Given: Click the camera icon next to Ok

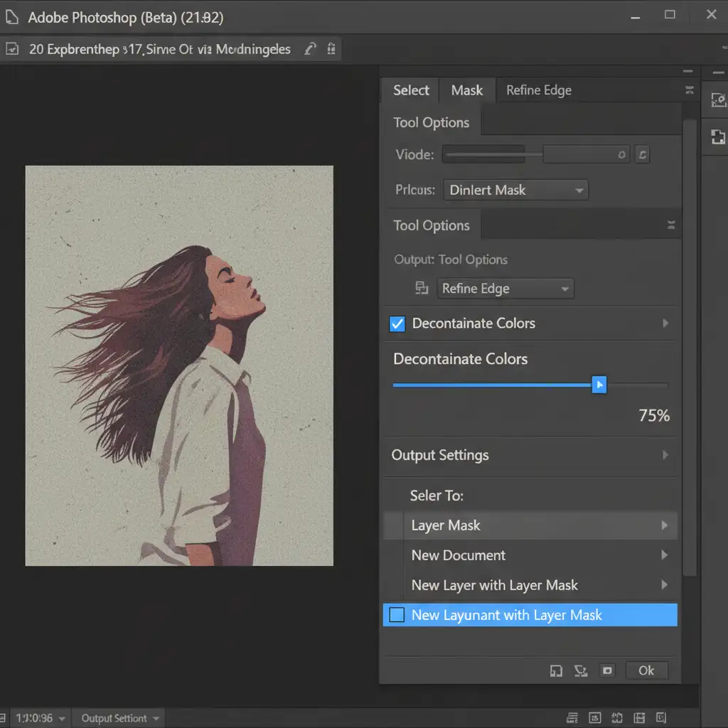Looking at the screenshot, I should tap(606, 670).
